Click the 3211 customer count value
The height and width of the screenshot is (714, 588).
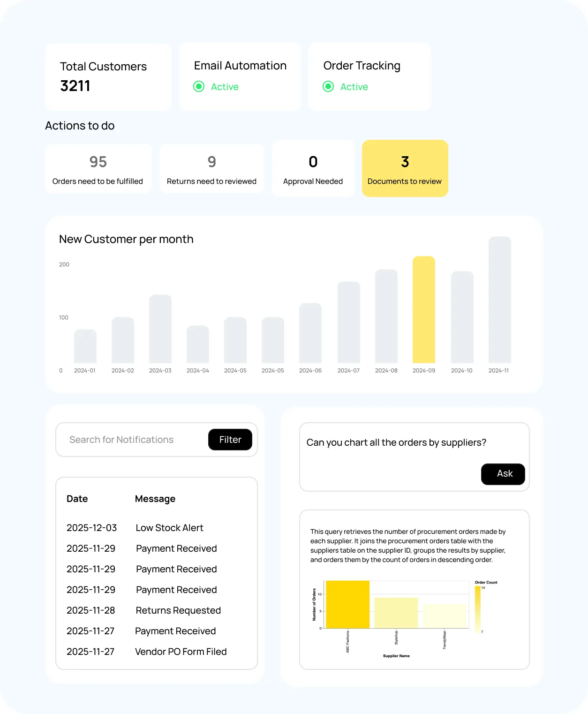[x=75, y=86]
